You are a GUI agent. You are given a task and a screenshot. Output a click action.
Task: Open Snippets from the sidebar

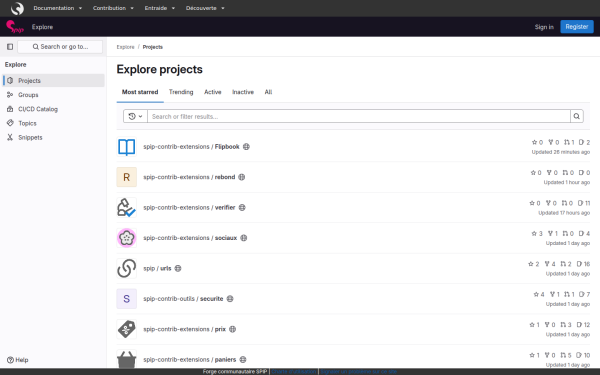click(54, 137)
